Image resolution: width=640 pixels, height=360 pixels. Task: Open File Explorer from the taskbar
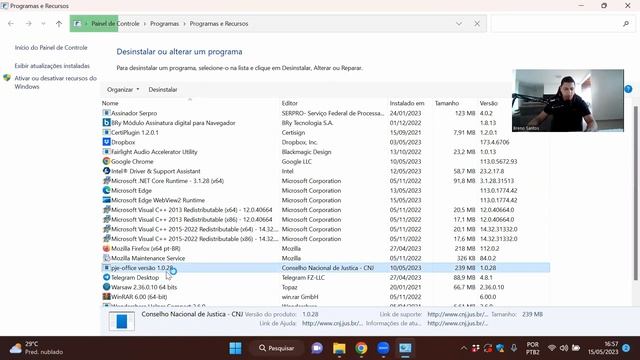[339, 348]
